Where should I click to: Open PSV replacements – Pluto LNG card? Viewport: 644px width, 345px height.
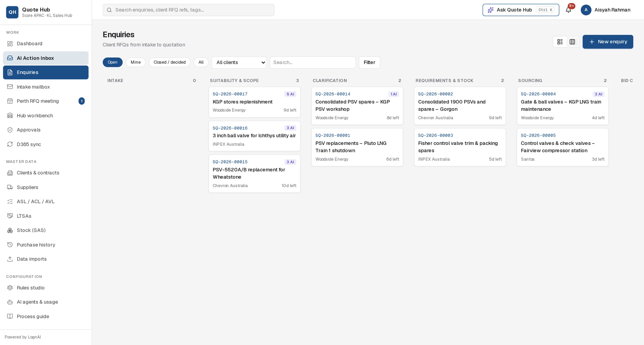click(357, 147)
